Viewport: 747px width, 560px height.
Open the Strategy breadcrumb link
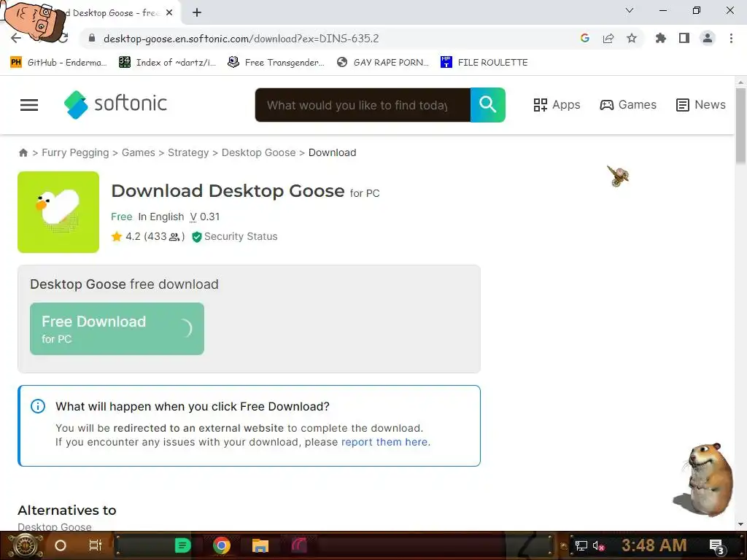point(188,152)
